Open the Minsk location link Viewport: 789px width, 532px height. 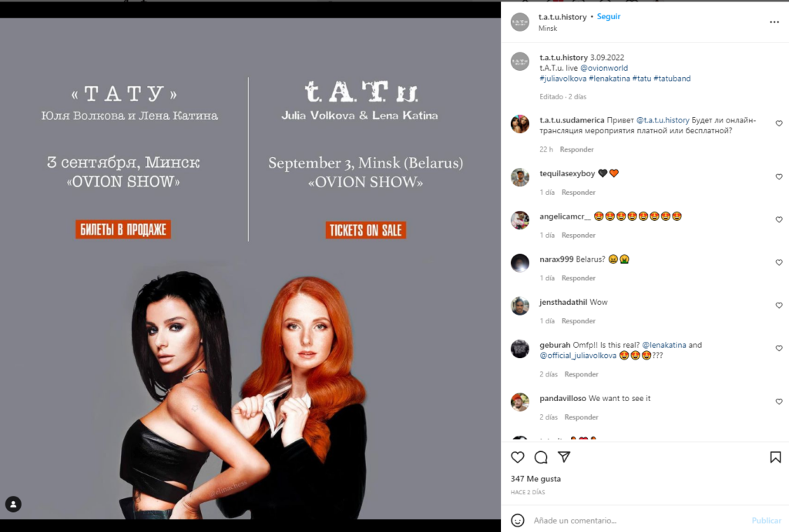(x=548, y=28)
